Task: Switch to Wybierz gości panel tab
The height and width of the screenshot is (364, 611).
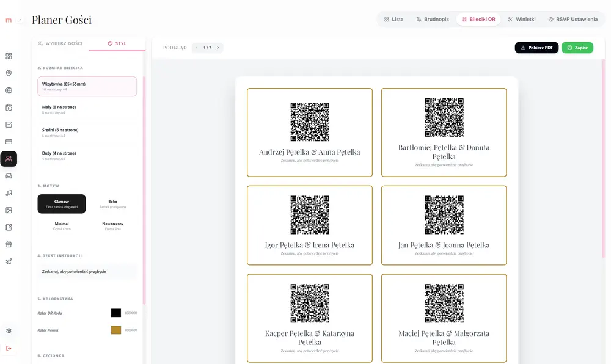Action: 60,43
